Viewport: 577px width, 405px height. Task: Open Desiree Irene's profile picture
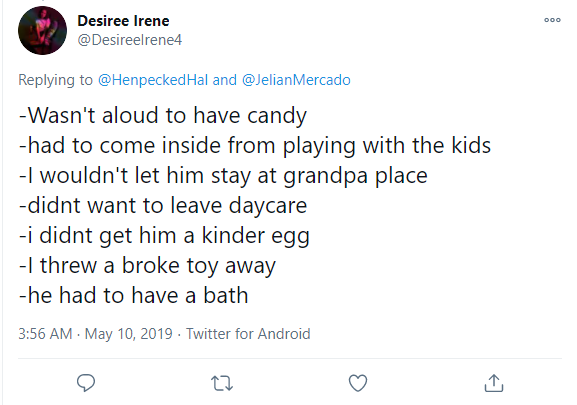[x=42, y=30]
